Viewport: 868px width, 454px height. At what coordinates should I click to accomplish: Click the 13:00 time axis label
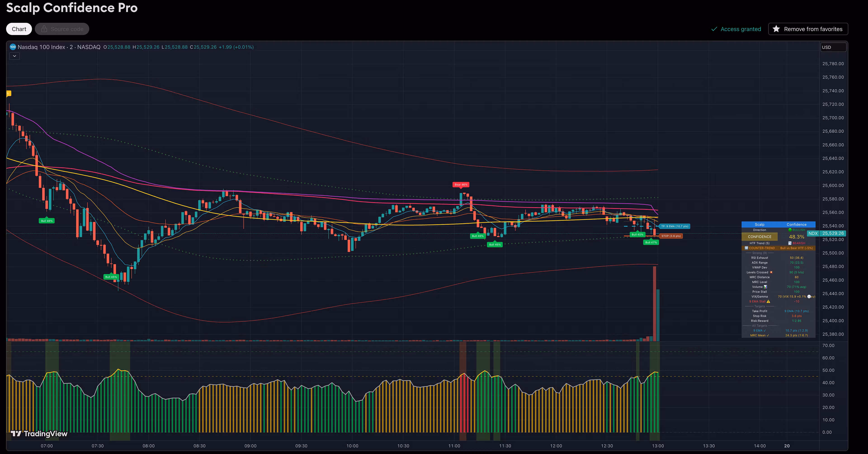click(x=658, y=446)
